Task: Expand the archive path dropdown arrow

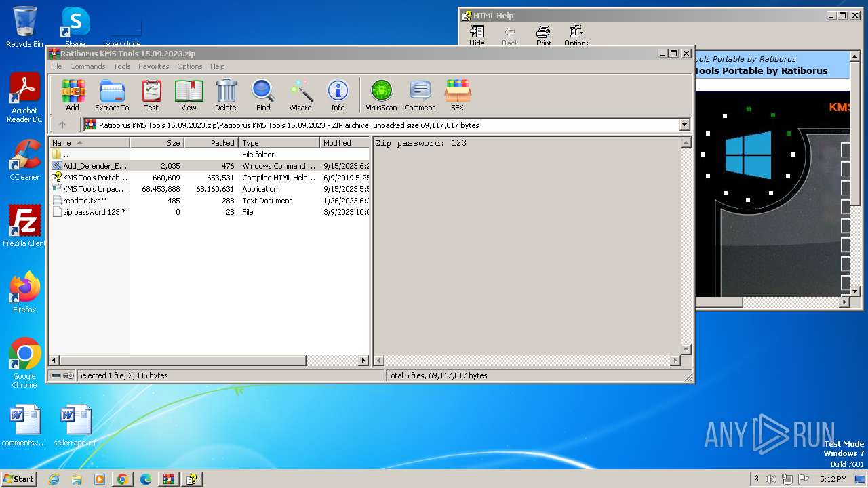Action: click(684, 125)
